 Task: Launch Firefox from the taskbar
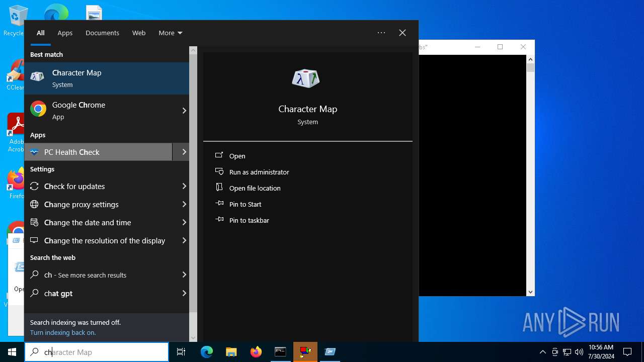[256, 352]
